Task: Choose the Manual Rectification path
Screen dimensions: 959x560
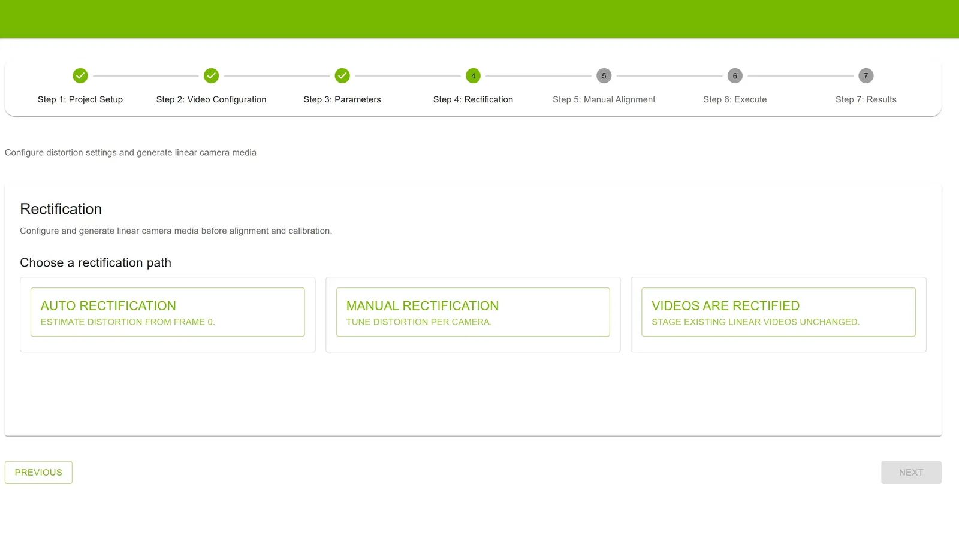Action: click(x=473, y=312)
